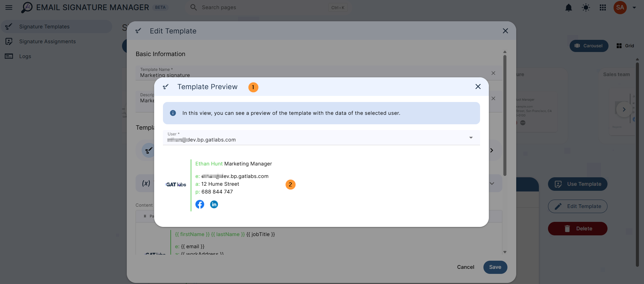Click the LinkedIn icon in signature preview
Viewport: 644px width, 284px height.
pyautogui.click(x=214, y=204)
